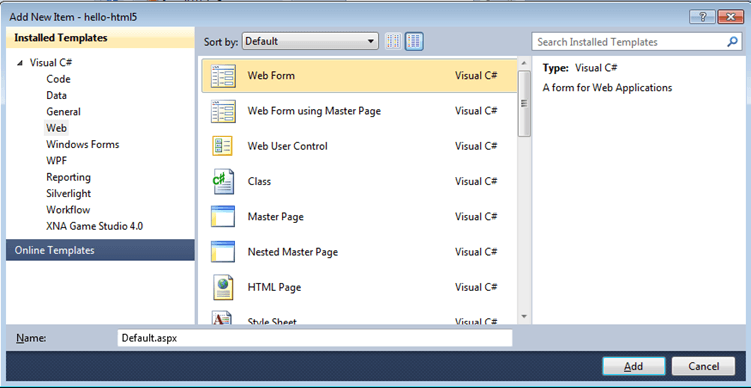Screen dimensions: 751x388
Task: Switch to medium icons view
Action: coord(414,42)
